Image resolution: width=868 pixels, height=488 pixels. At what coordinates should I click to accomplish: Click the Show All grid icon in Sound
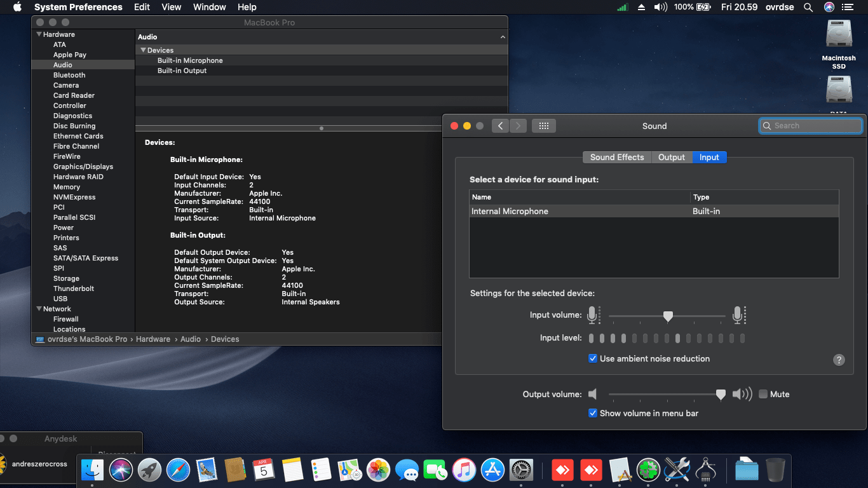tap(543, 126)
